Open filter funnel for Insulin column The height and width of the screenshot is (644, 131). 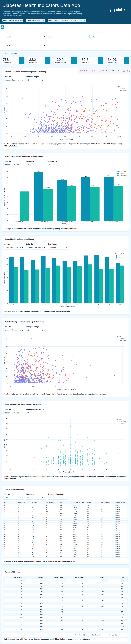[x=103, y=580]
